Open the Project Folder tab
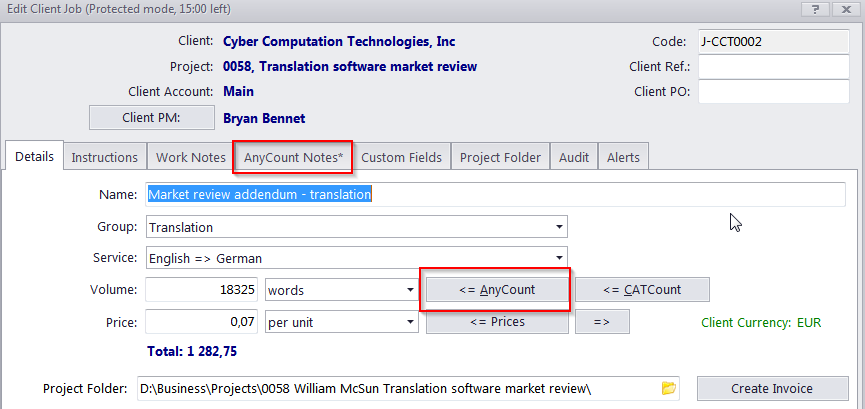The height and width of the screenshot is (409, 865). (x=500, y=157)
